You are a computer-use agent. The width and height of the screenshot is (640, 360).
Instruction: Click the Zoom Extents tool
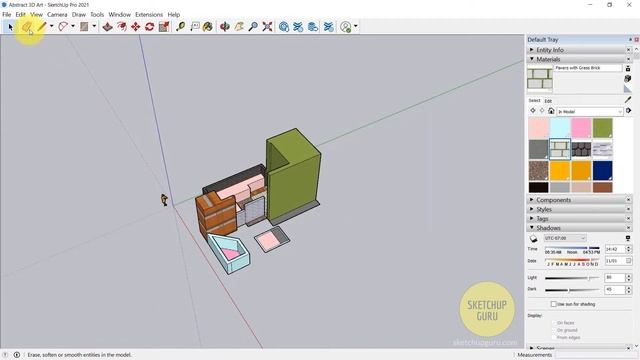[267, 27]
